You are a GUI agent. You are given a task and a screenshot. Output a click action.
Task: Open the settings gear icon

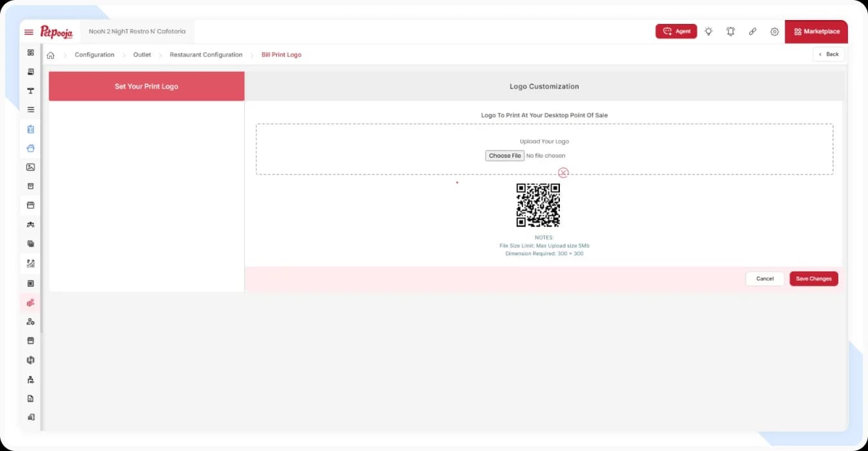tap(774, 31)
